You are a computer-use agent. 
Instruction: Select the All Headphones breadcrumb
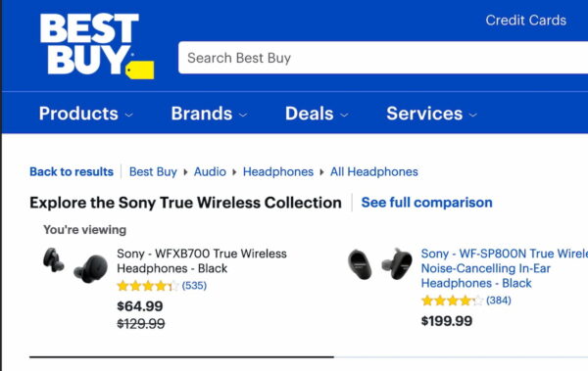374,171
